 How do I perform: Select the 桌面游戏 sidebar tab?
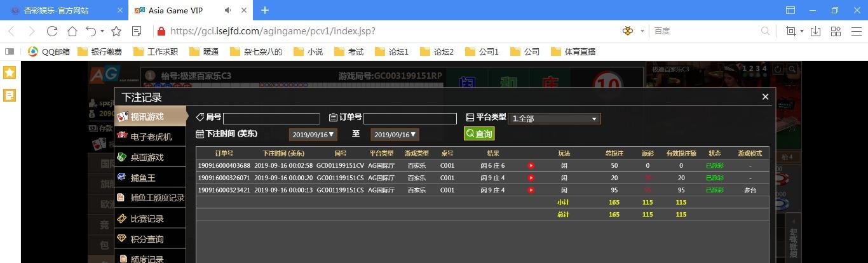tap(151, 157)
